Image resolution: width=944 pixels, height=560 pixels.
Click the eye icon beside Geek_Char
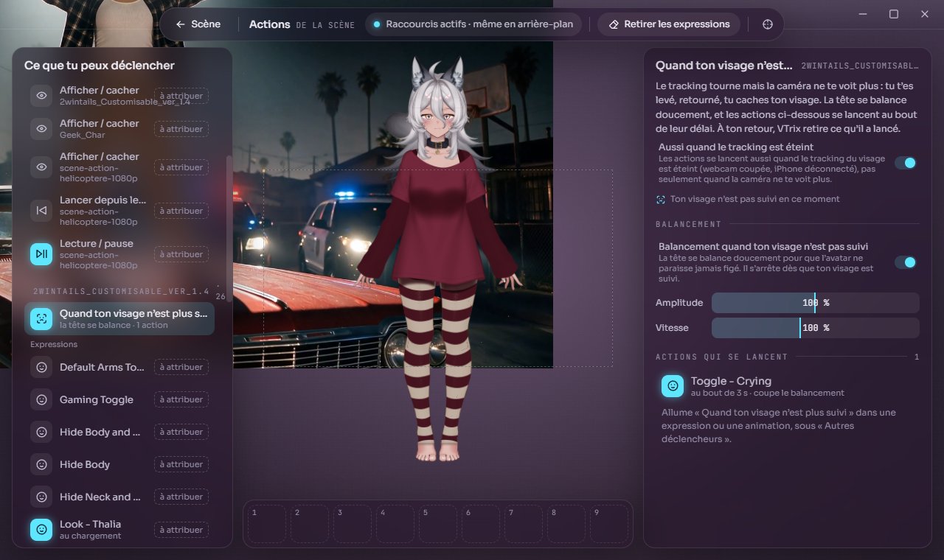(41, 129)
